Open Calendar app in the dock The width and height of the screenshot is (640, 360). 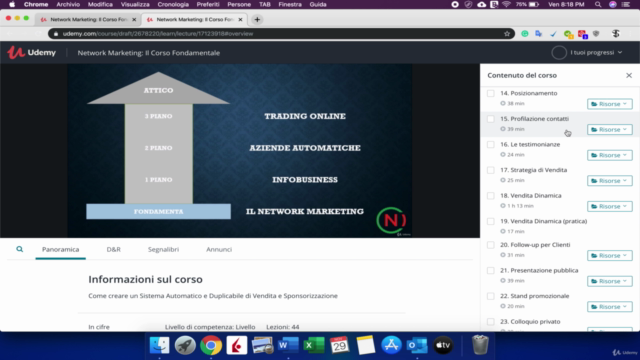(x=340, y=345)
